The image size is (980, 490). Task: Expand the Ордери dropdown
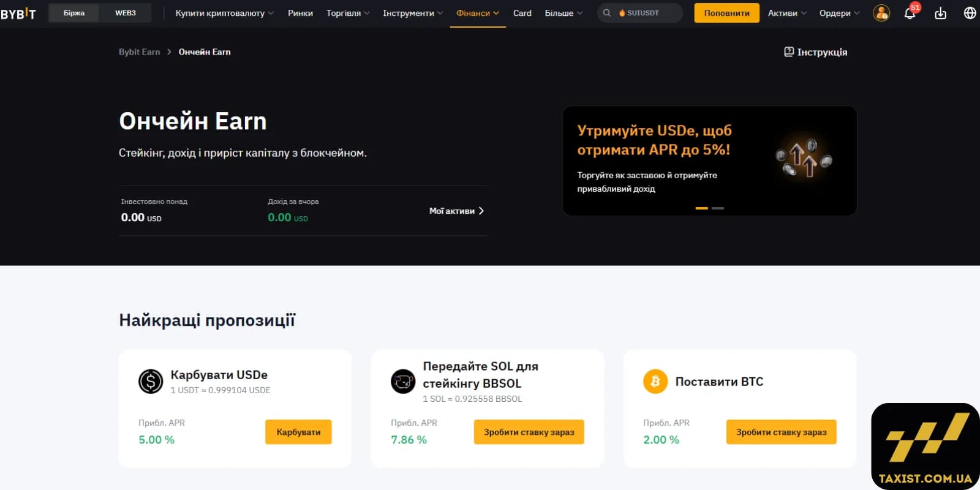coord(840,13)
